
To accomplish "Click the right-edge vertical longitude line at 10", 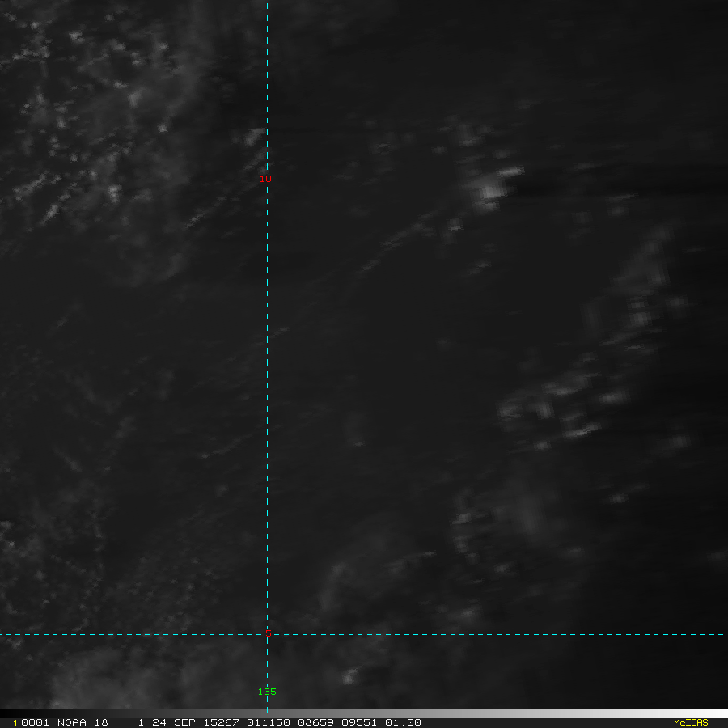I will pyautogui.click(x=717, y=180).
